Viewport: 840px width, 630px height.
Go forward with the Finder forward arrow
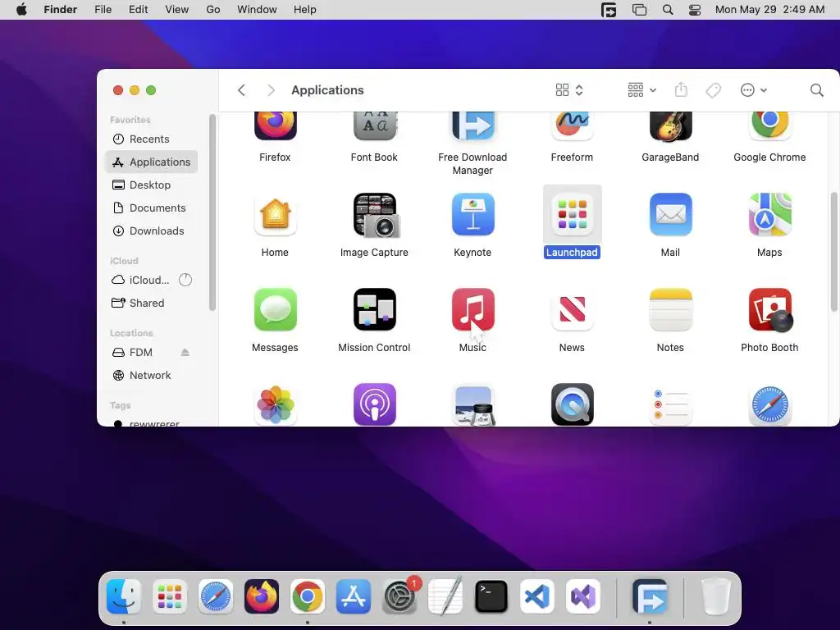[271, 90]
